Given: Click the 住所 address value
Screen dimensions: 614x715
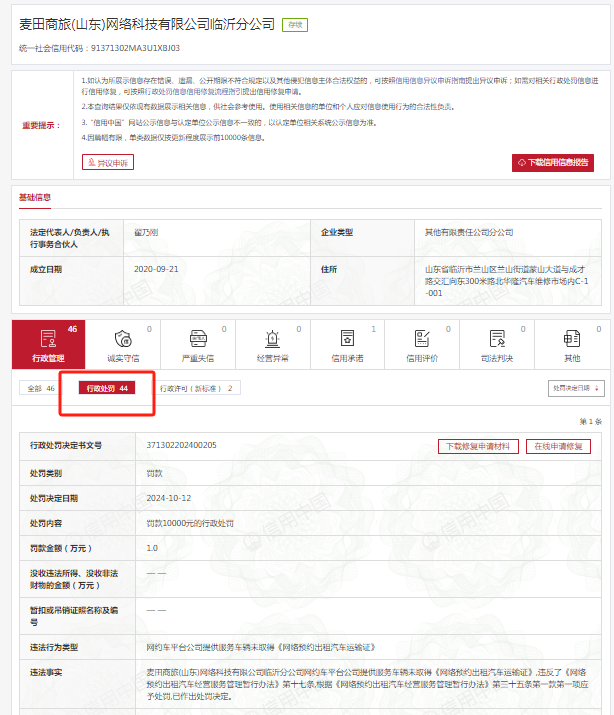Looking at the screenshot, I should (507, 281).
